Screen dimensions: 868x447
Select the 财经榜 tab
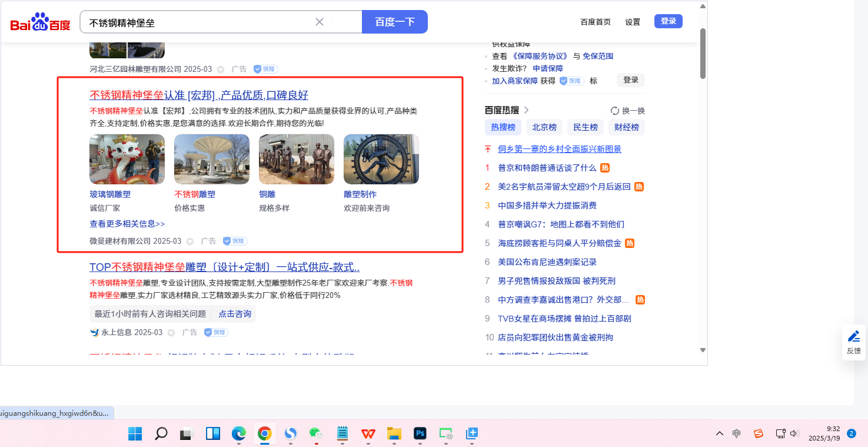(627, 127)
